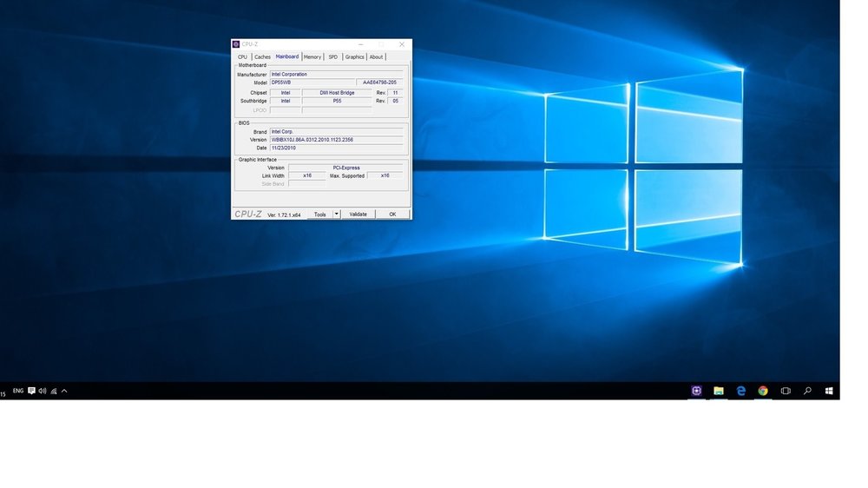Click the chipset Rev. value 11
This screenshot has width=868, height=488.
(x=395, y=93)
